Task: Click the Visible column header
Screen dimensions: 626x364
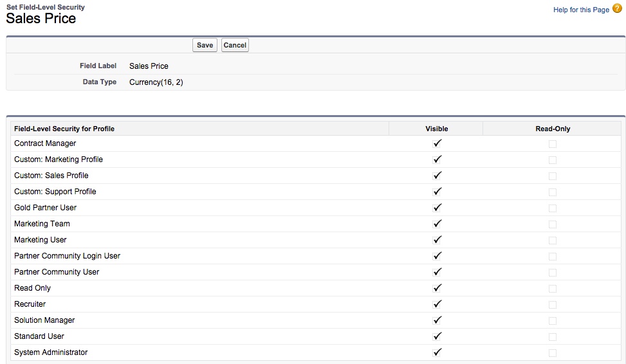Action: click(x=436, y=129)
